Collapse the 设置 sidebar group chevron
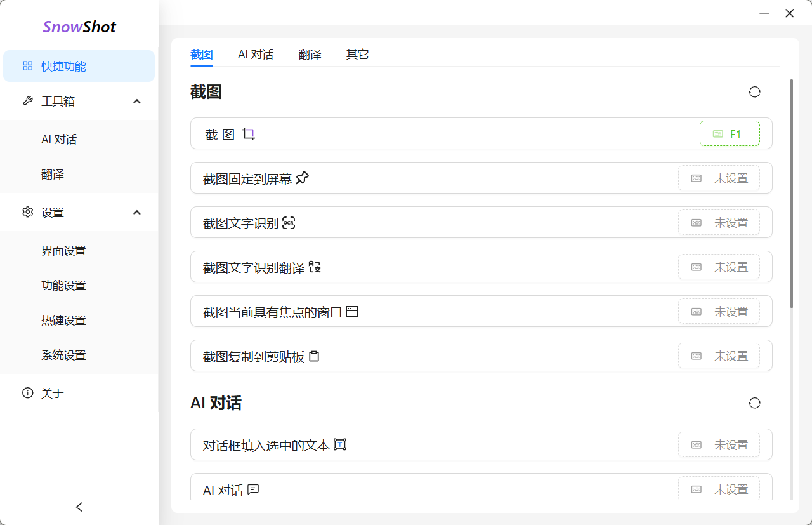Viewport: 812px width, 525px height. [137, 213]
